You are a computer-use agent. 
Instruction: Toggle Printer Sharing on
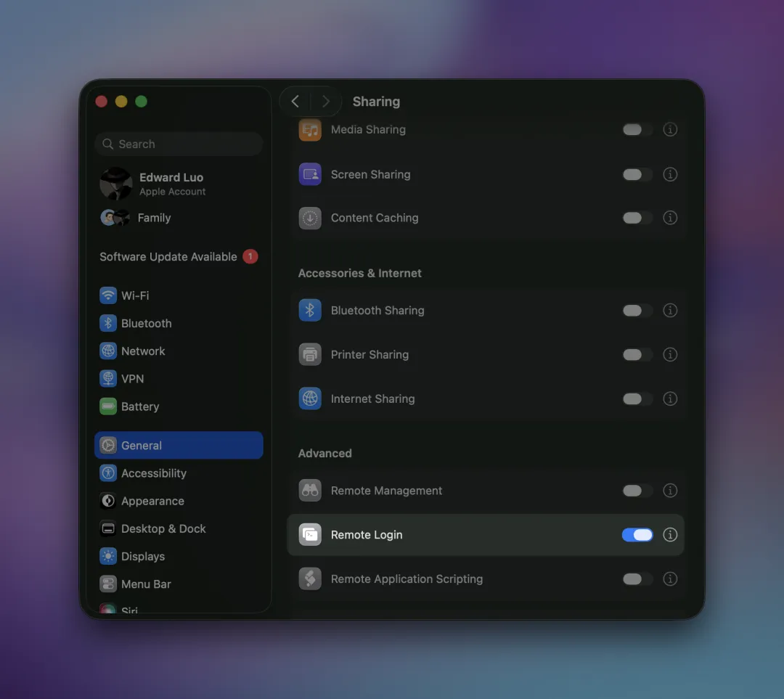(x=637, y=354)
